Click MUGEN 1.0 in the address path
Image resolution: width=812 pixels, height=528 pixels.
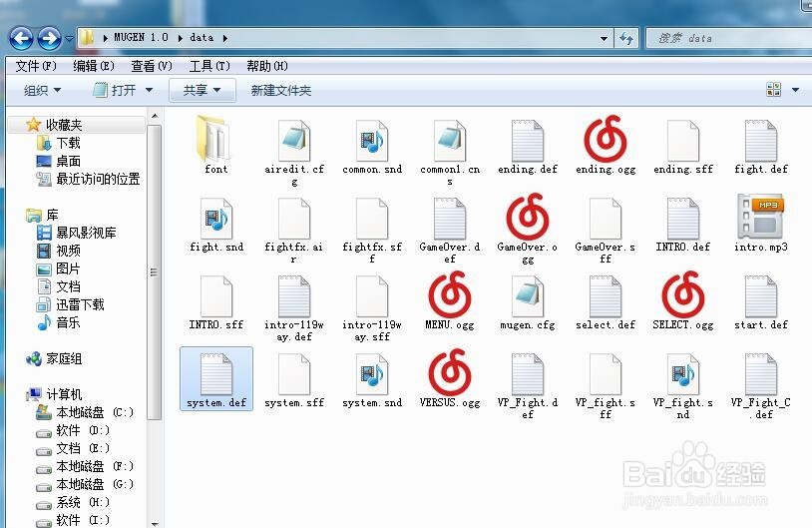point(141,38)
